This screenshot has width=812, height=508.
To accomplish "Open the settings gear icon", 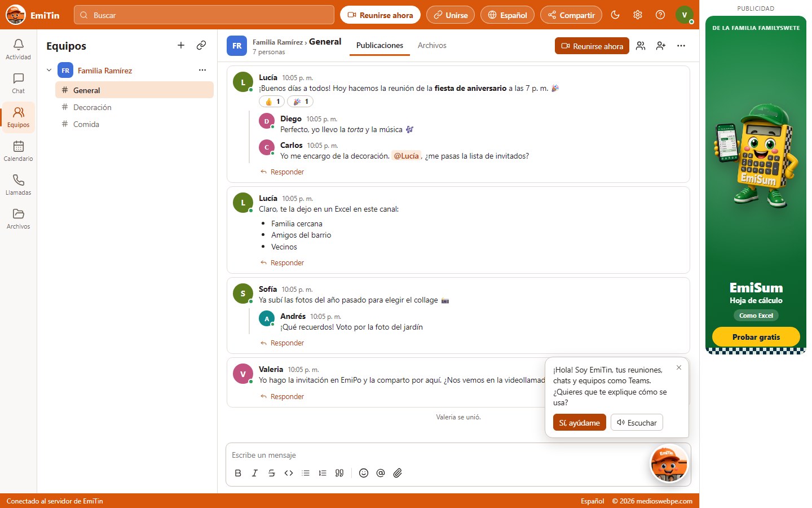I will 638,15.
